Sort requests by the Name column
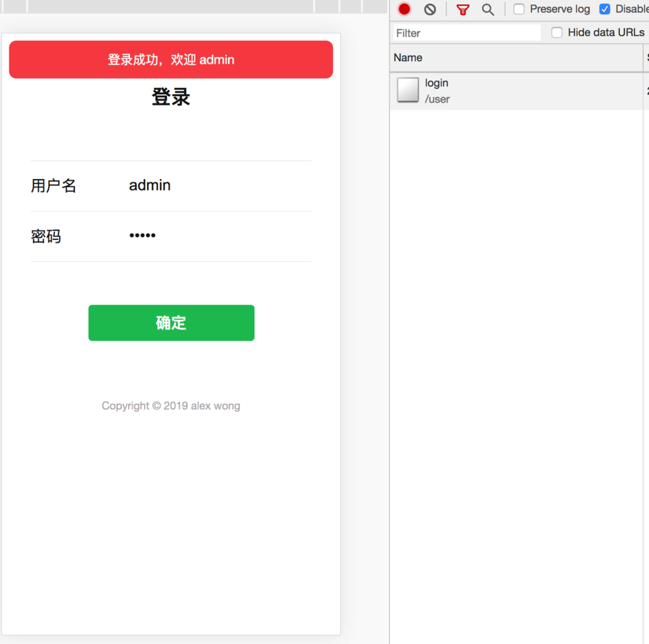 (408, 58)
